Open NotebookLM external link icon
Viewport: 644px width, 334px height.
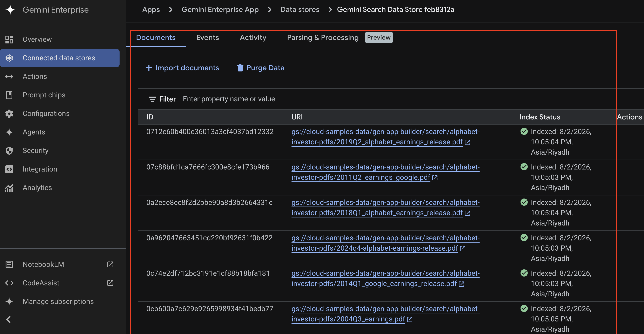[110, 264]
